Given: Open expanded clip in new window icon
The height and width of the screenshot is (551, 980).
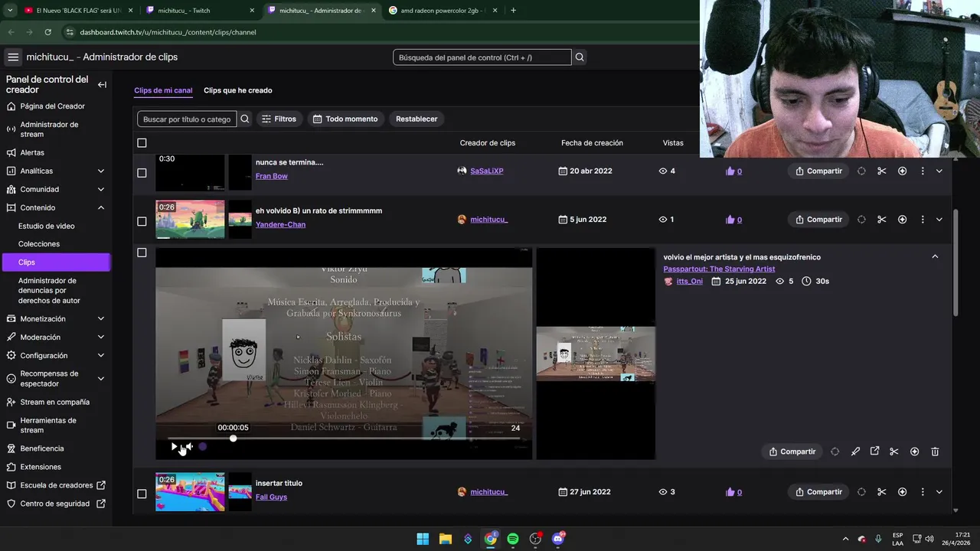Looking at the screenshot, I should [874, 452].
